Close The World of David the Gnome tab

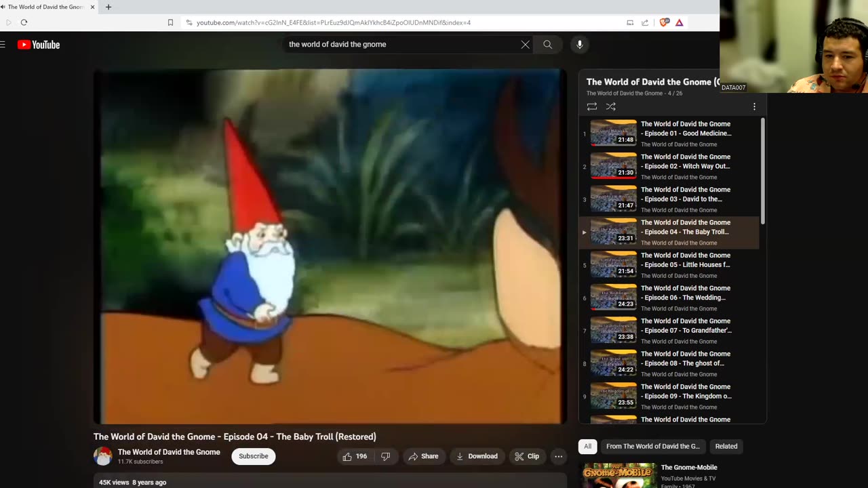(x=93, y=7)
